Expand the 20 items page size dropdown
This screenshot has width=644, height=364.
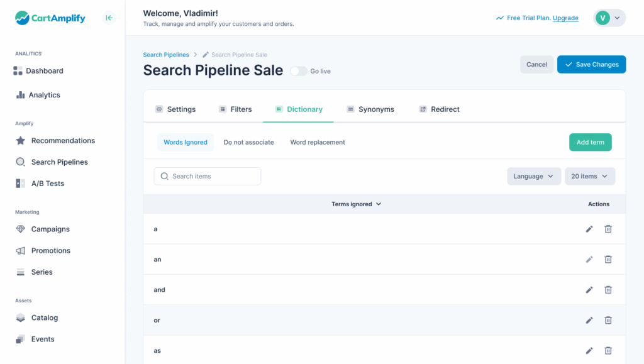(589, 177)
